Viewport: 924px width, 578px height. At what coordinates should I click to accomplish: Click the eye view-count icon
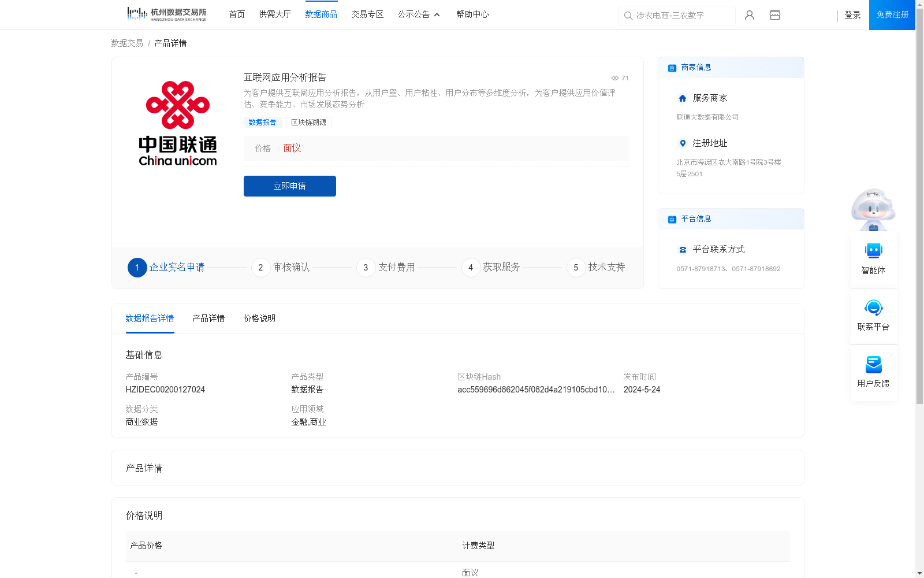pyautogui.click(x=615, y=78)
